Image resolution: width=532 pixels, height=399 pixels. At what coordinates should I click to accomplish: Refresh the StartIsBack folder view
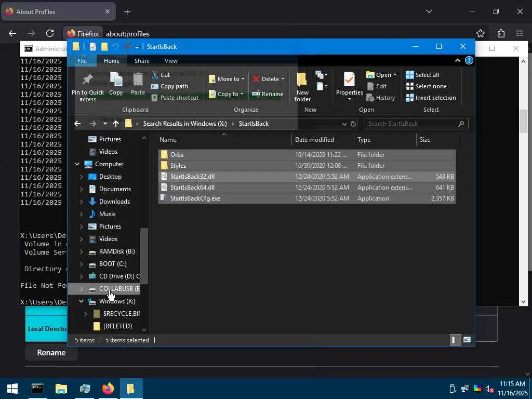[x=353, y=124]
